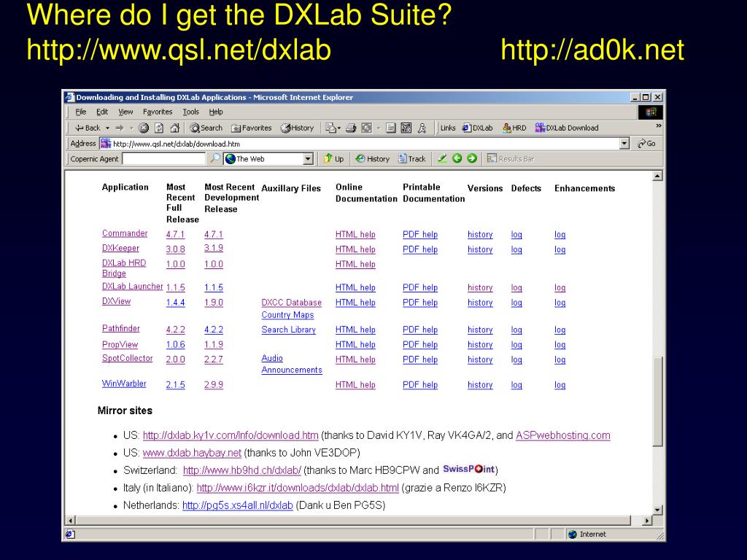Screen dimensions: 747x560
Task: Open the File menu
Action: click(x=80, y=112)
